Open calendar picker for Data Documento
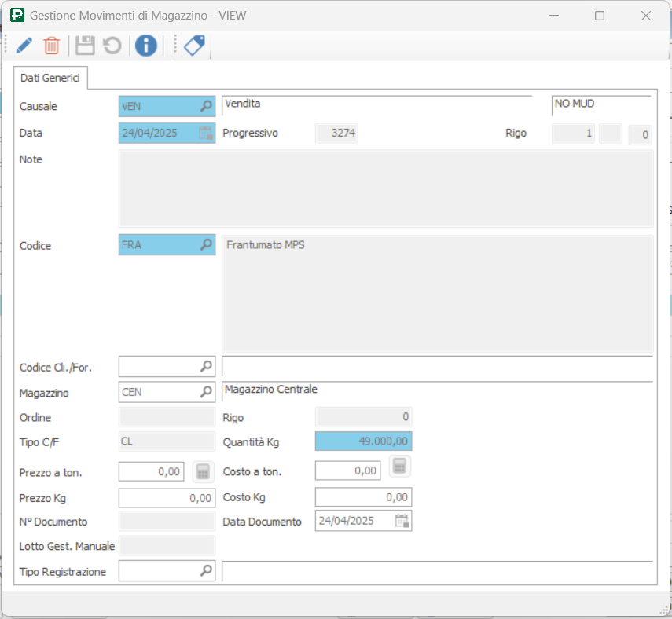Image resolution: width=672 pixels, height=619 pixels. point(402,520)
